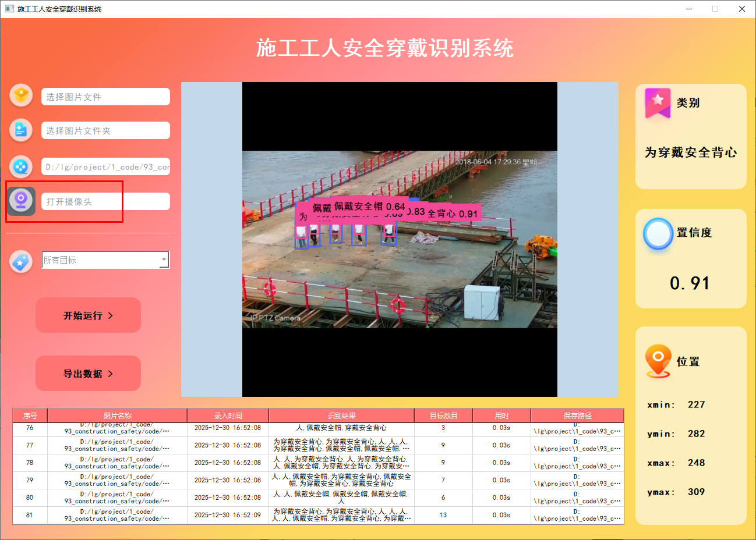The width and height of the screenshot is (756, 540).
Task: Click the 保存路径 column header
Action: (577, 415)
